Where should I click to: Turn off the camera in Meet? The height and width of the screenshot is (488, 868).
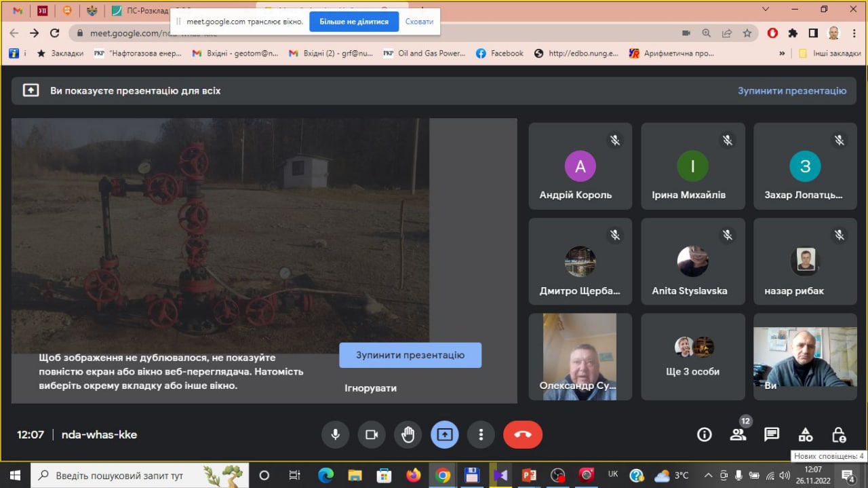tap(372, 434)
